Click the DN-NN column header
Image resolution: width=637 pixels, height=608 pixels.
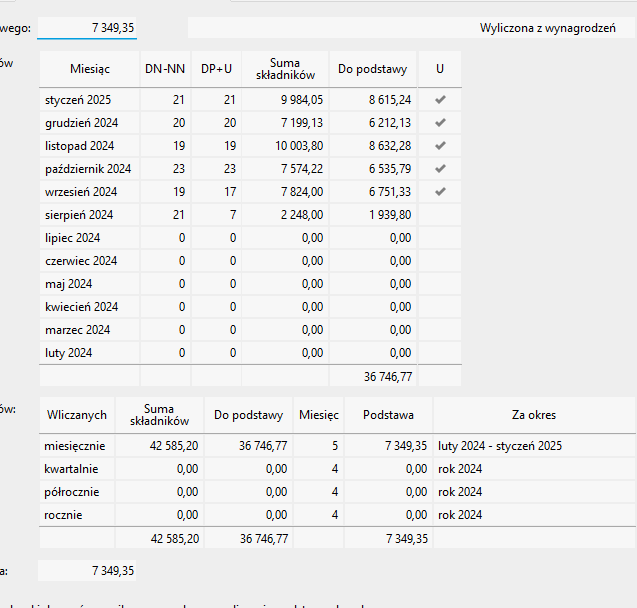[165, 69]
